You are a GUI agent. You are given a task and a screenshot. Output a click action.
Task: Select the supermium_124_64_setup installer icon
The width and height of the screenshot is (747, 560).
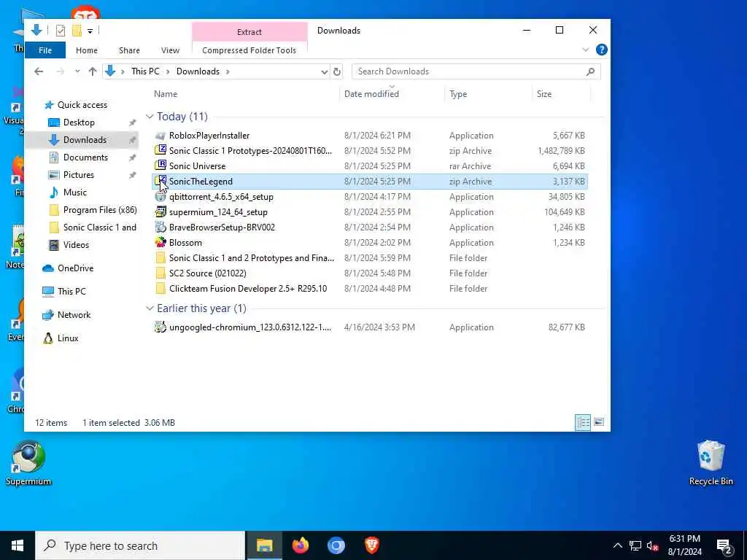160,212
